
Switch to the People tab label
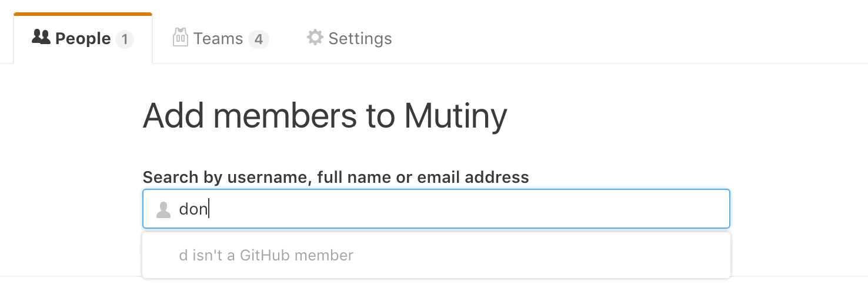[x=83, y=39]
